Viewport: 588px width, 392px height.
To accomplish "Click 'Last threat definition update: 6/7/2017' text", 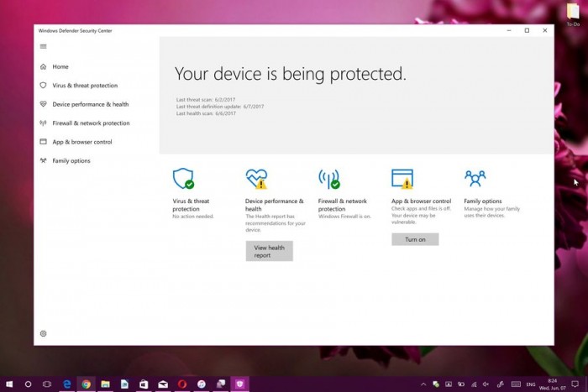I will [220, 107].
